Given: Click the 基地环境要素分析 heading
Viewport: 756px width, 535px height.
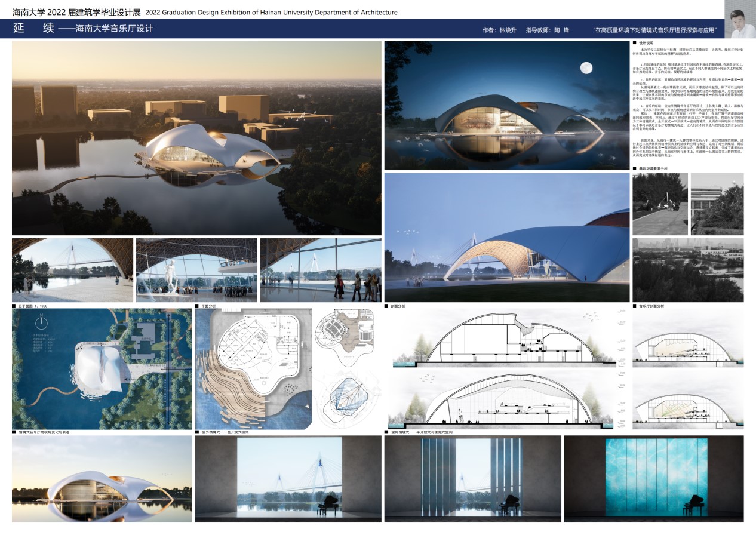Looking at the screenshot, I should click(653, 169).
